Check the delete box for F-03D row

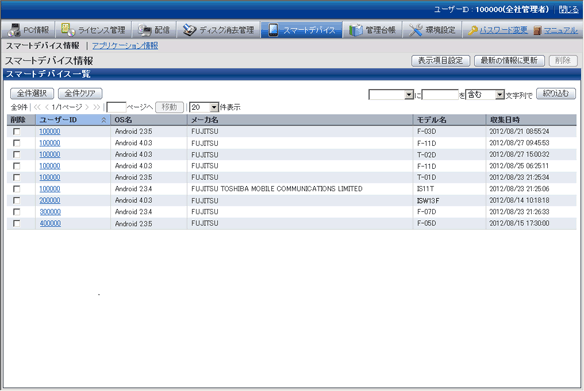16,131
